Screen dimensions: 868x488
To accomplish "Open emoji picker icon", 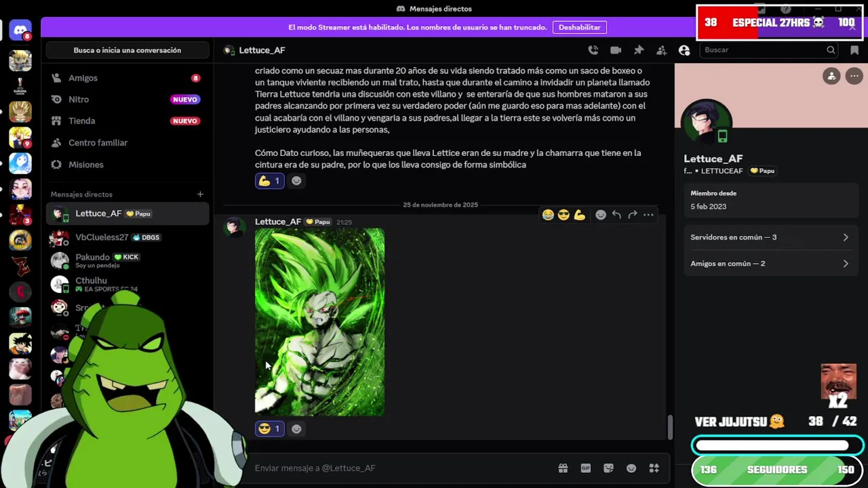I will 631,468.
